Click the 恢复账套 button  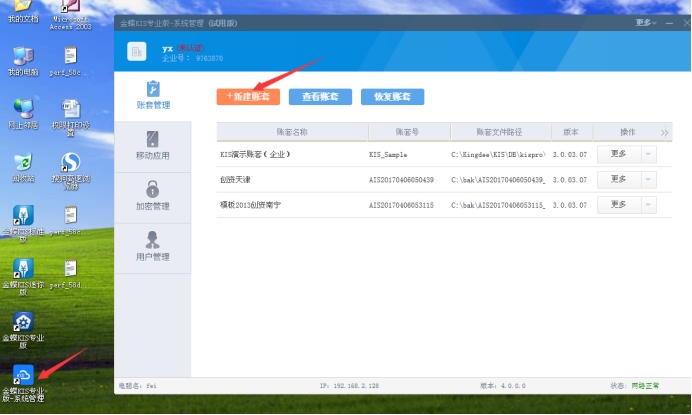click(392, 97)
